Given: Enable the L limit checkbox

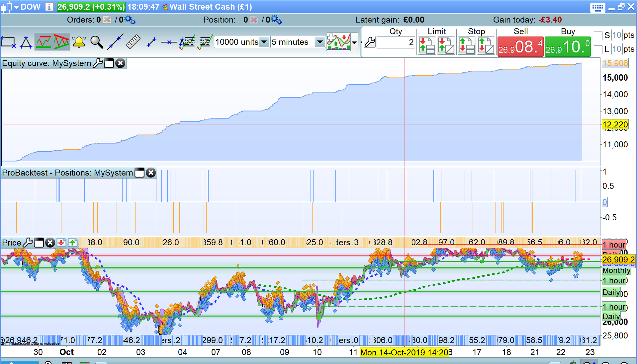Looking at the screenshot, I should 598,49.
